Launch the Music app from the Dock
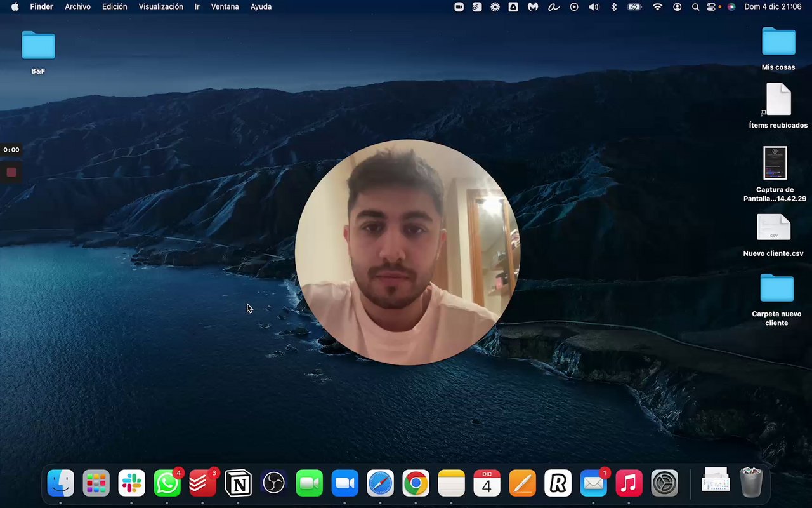 629,484
